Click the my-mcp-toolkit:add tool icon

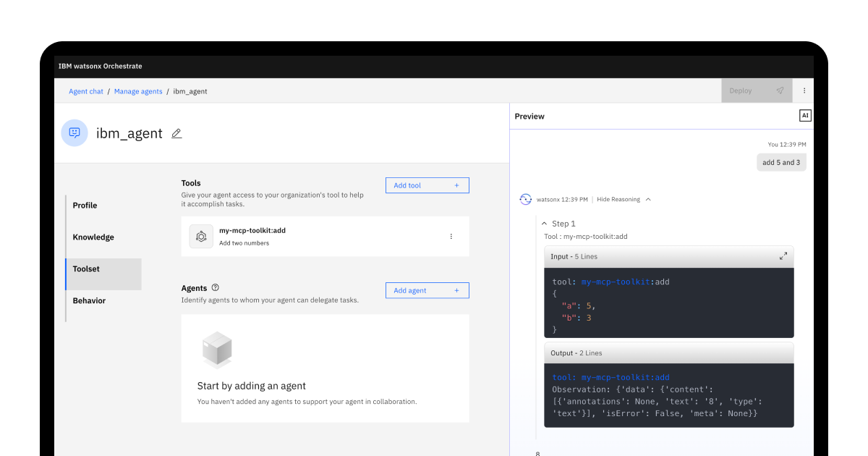[201, 237]
